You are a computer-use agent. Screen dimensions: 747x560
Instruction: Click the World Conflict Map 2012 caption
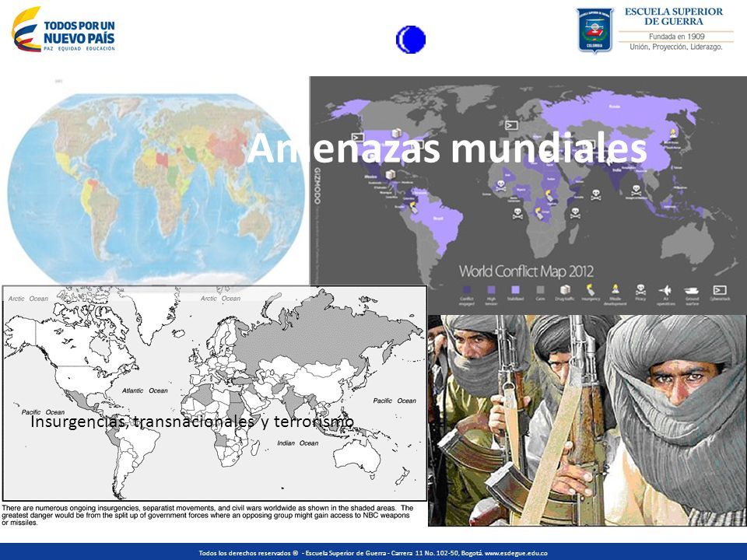click(x=526, y=271)
